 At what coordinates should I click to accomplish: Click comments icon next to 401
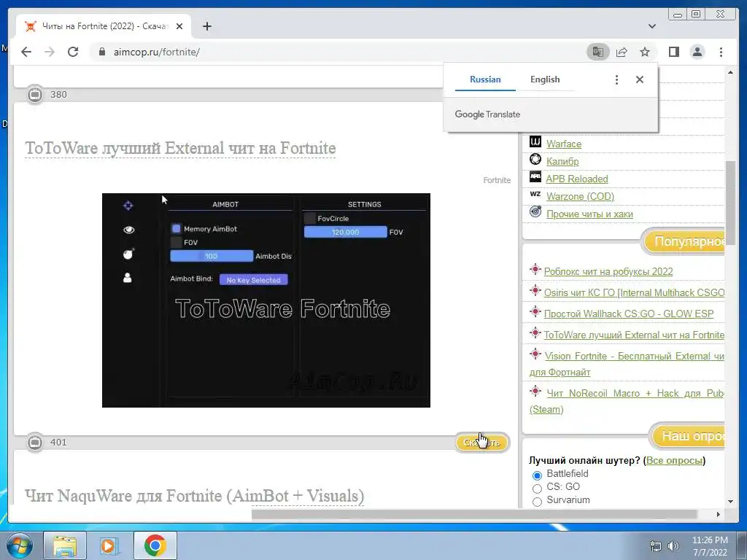pyautogui.click(x=35, y=443)
